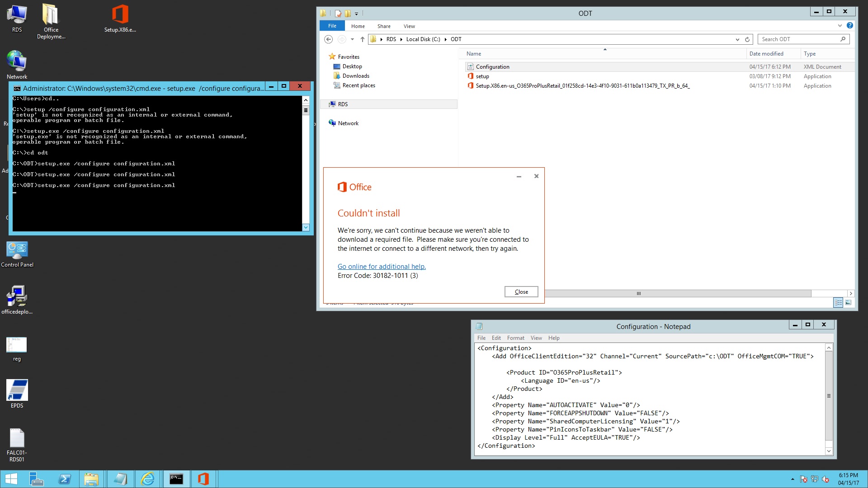Open the View ribbon tab in Explorer

click(409, 26)
